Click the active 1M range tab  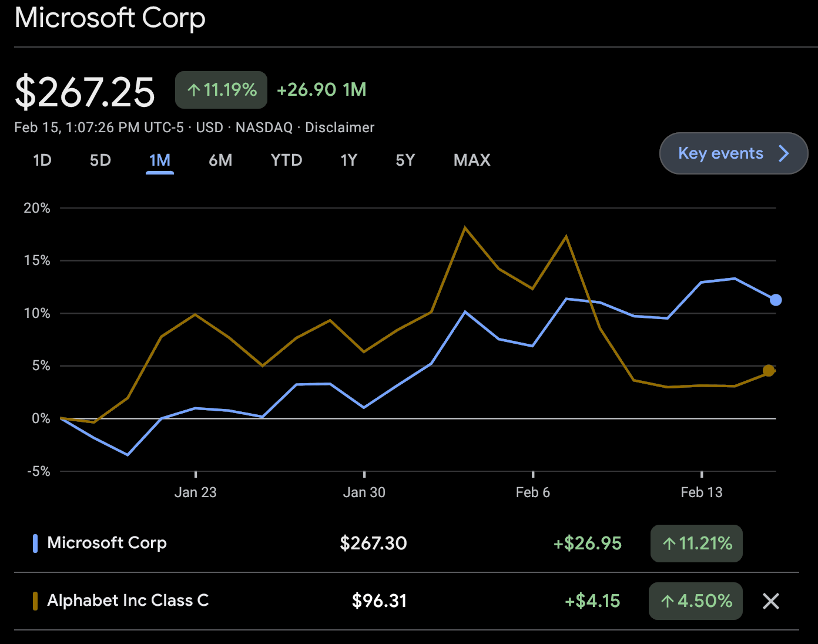click(160, 160)
